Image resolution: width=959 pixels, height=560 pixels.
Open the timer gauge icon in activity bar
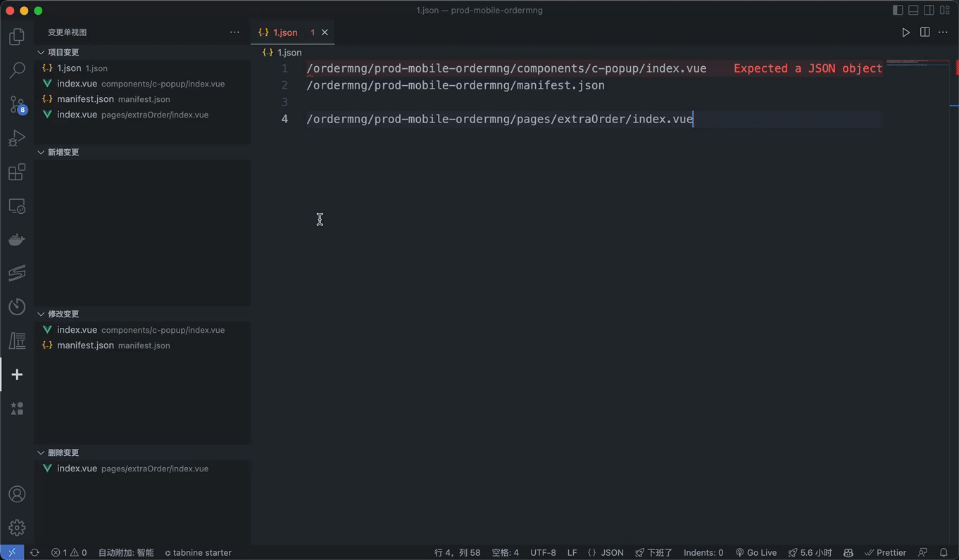[x=17, y=307]
